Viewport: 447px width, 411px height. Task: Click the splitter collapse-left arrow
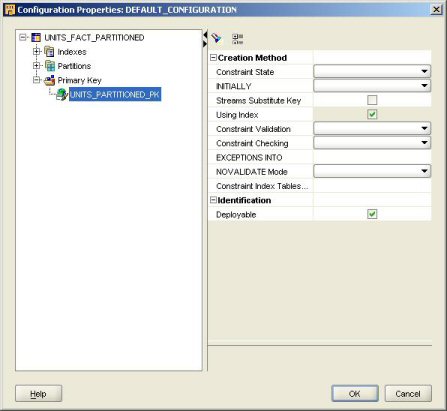coord(205,35)
